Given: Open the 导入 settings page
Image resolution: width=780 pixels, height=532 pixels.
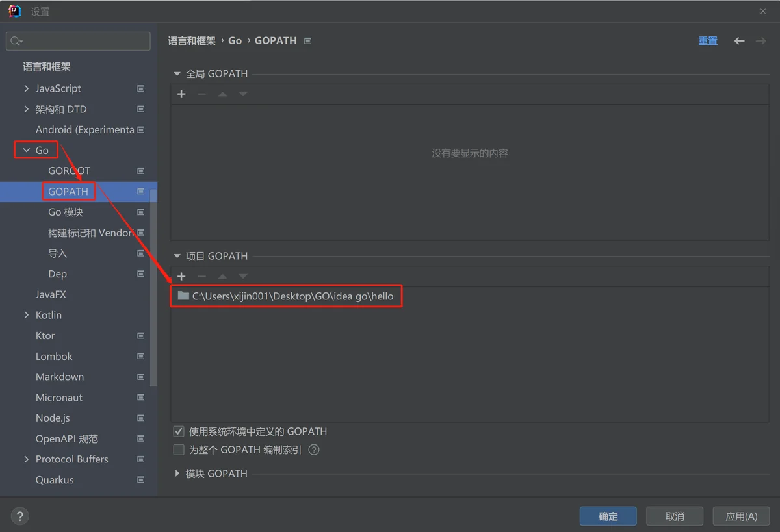Looking at the screenshot, I should 58,253.
